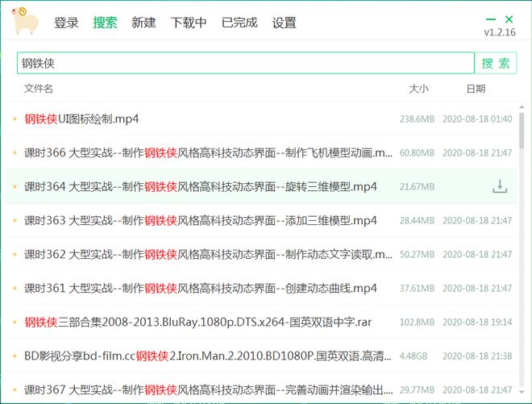Click the scrollbar up arrow
The image size is (532, 404).
[x=522, y=107]
